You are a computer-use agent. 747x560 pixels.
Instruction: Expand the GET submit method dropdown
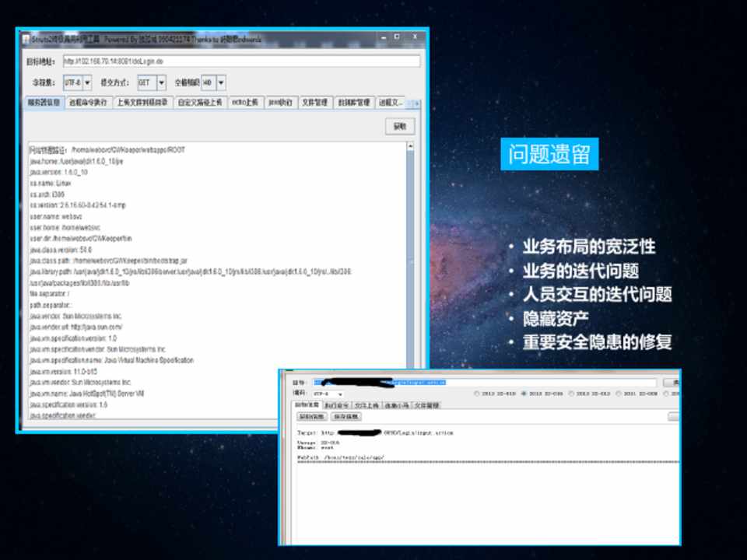[162, 82]
